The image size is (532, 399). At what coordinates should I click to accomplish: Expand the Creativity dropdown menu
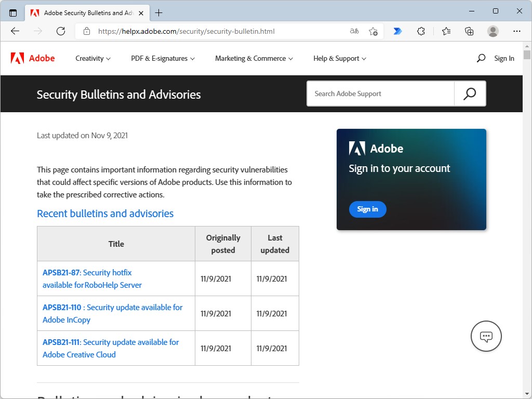(x=93, y=59)
